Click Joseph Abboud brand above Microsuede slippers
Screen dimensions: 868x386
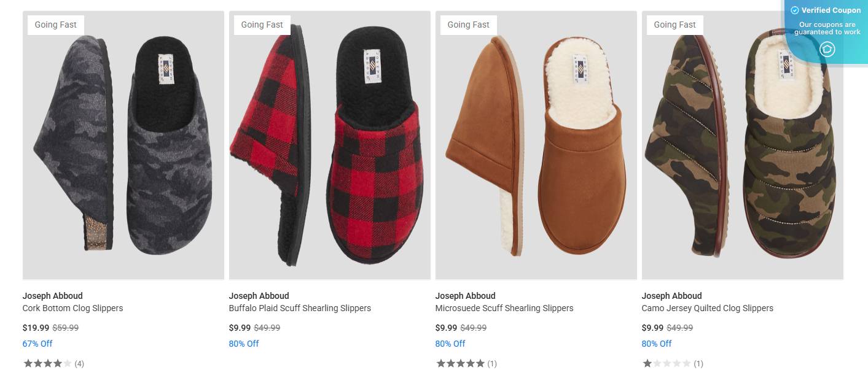point(465,296)
